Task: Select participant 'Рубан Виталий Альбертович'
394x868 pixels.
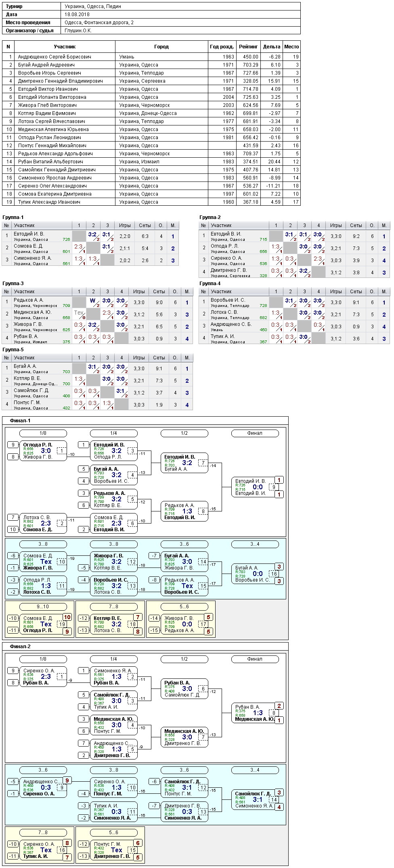Action: [50, 162]
